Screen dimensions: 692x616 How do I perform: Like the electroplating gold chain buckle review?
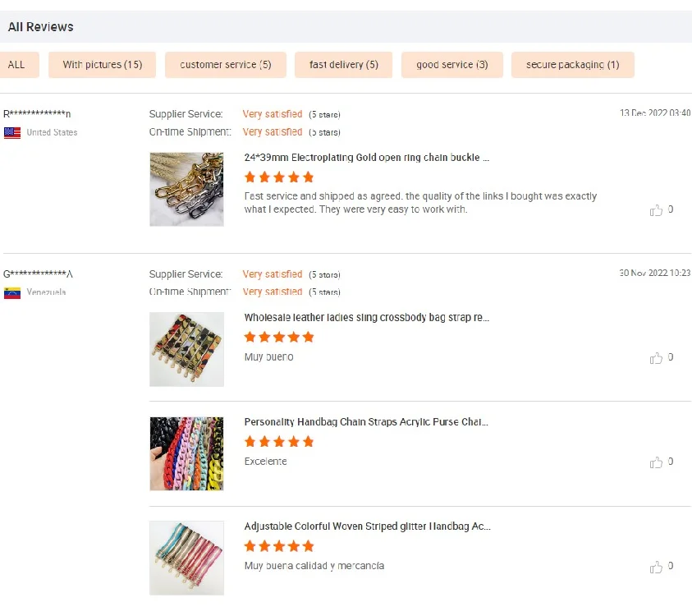[656, 210]
